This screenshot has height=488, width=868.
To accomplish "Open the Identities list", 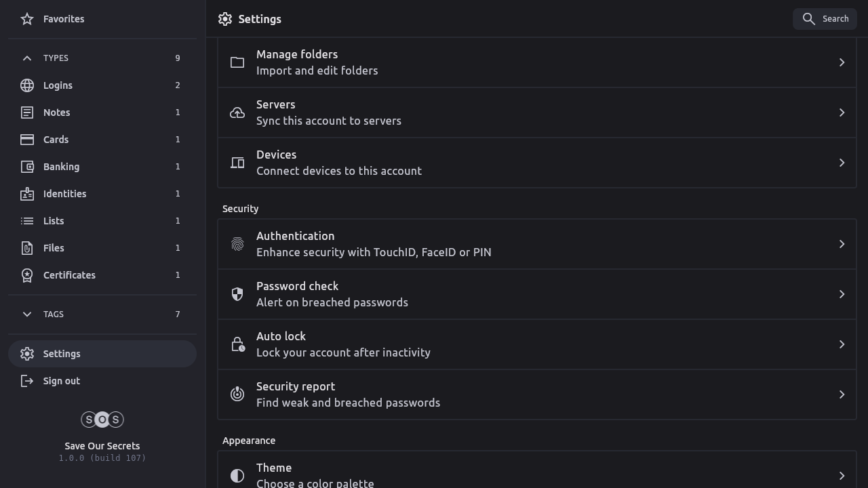I will point(64,194).
